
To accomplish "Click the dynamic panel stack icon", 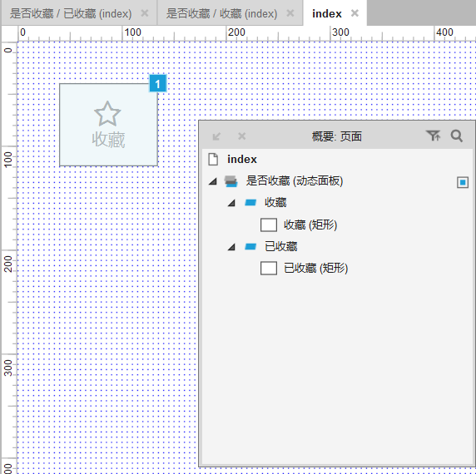I will click(x=231, y=181).
